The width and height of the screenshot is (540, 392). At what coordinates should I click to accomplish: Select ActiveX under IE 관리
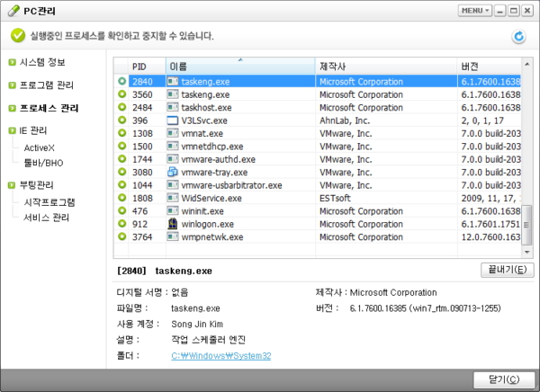point(39,147)
